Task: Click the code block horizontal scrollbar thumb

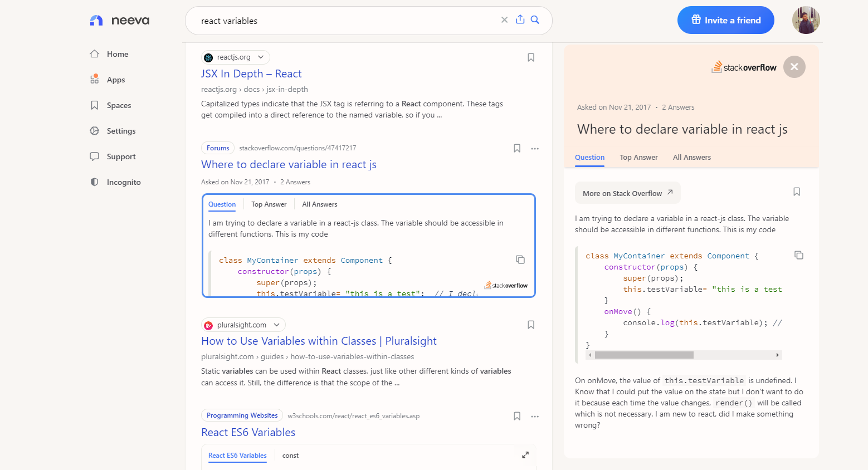Action: (644, 355)
